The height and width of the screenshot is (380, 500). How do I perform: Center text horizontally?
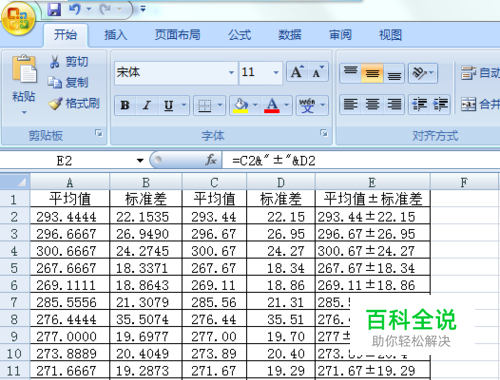pyautogui.click(x=372, y=104)
